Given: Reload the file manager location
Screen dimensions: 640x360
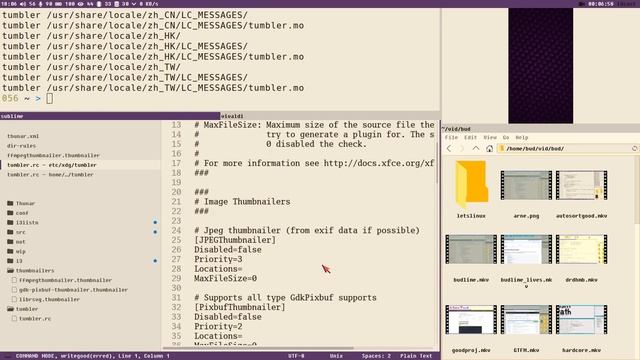Looking at the screenshot, I should tap(635, 149).
